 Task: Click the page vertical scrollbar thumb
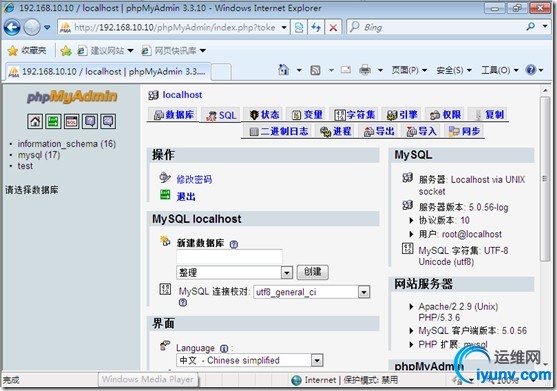[545, 179]
